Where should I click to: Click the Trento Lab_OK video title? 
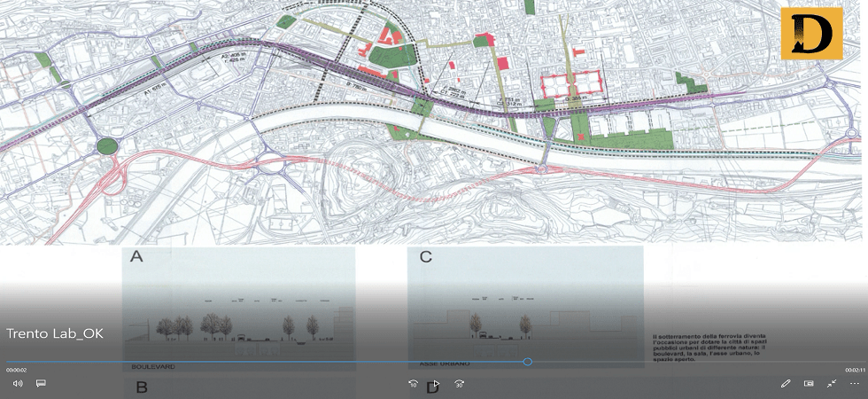coord(55,333)
